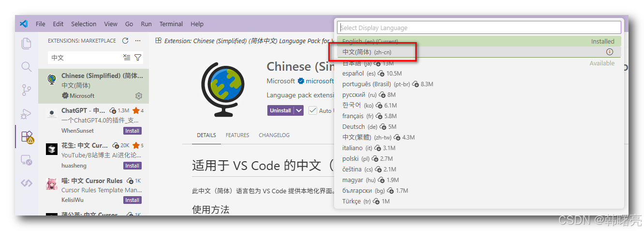Screen dimensions: 644x231
Task: Focus the Select Display Language input
Action: click(479, 28)
